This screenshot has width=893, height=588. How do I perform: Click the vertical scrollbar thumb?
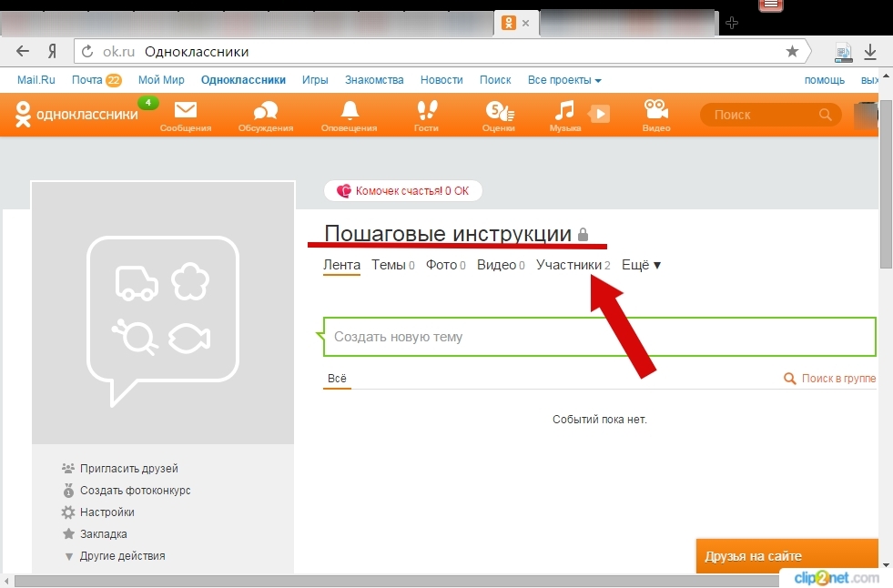pyautogui.click(x=886, y=183)
